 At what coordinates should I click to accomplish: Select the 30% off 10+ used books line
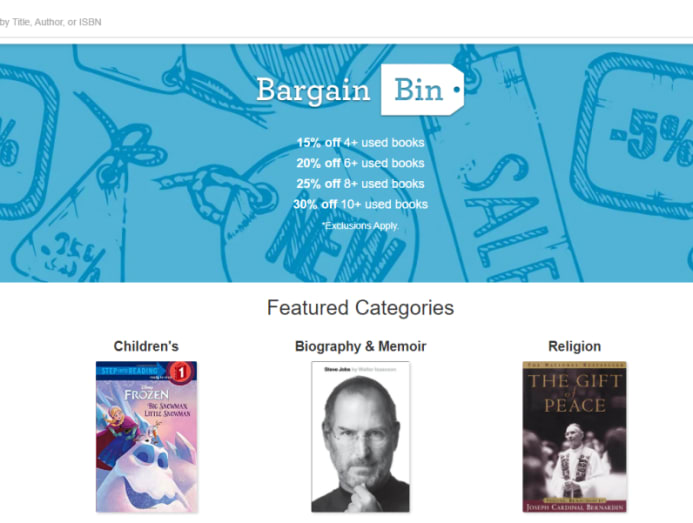click(360, 204)
